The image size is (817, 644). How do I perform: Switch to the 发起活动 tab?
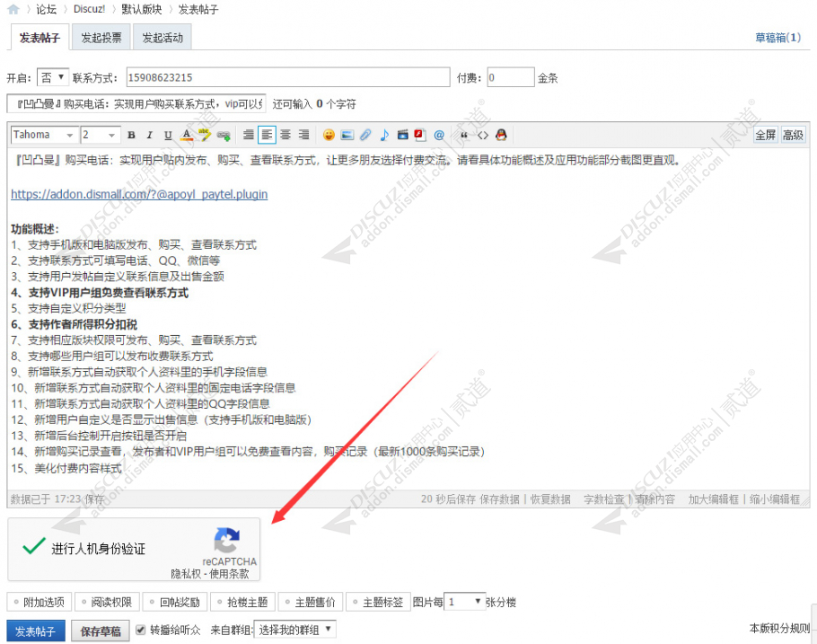click(163, 38)
